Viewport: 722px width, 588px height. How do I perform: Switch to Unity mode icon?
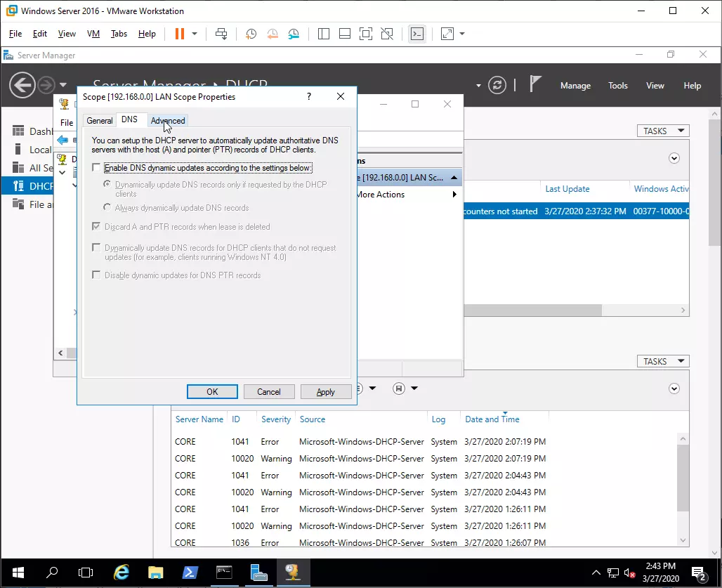click(x=387, y=34)
